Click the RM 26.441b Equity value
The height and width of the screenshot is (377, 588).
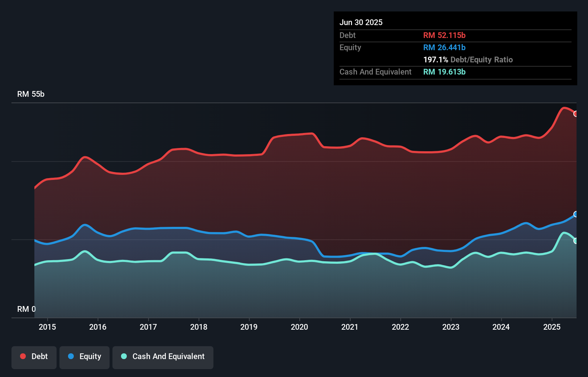(444, 47)
